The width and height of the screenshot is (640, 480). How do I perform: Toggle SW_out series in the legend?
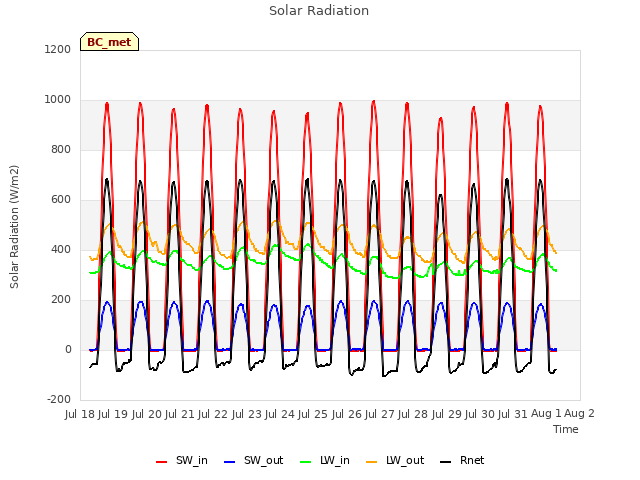pyautogui.click(x=253, y=460)
